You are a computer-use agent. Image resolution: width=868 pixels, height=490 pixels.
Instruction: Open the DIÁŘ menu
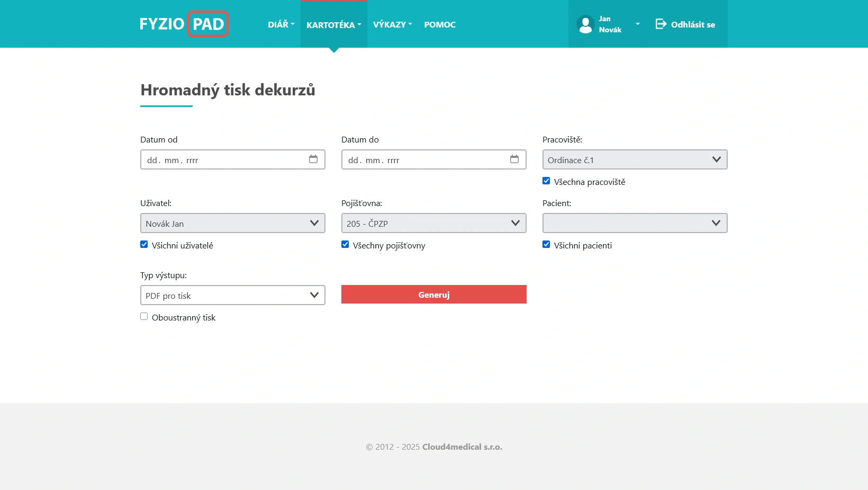tap(281, 24)
